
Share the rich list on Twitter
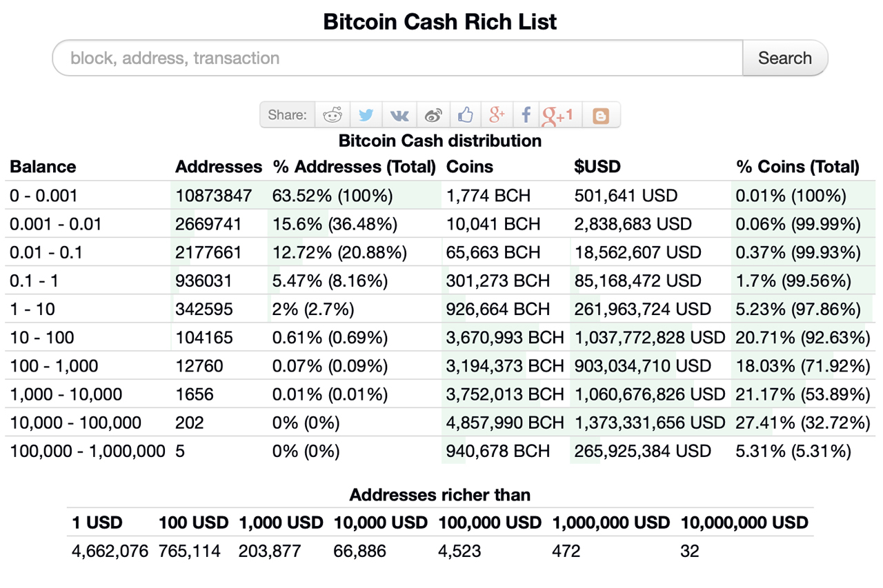point(366,114)
